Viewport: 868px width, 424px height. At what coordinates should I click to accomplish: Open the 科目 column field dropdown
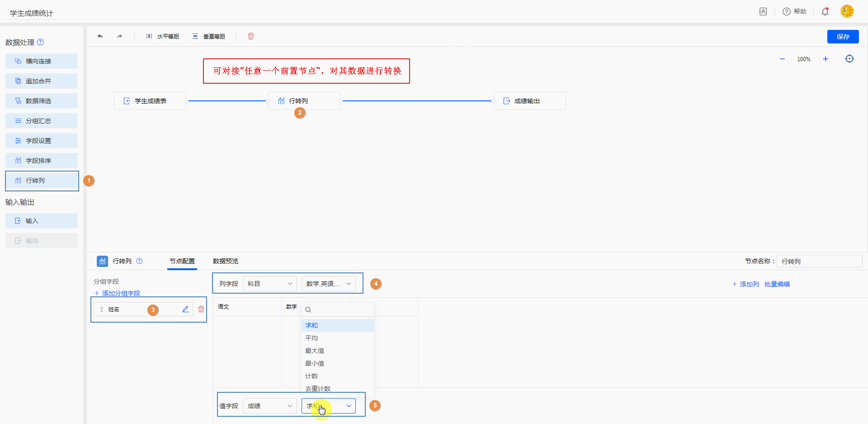coord(269,284)
